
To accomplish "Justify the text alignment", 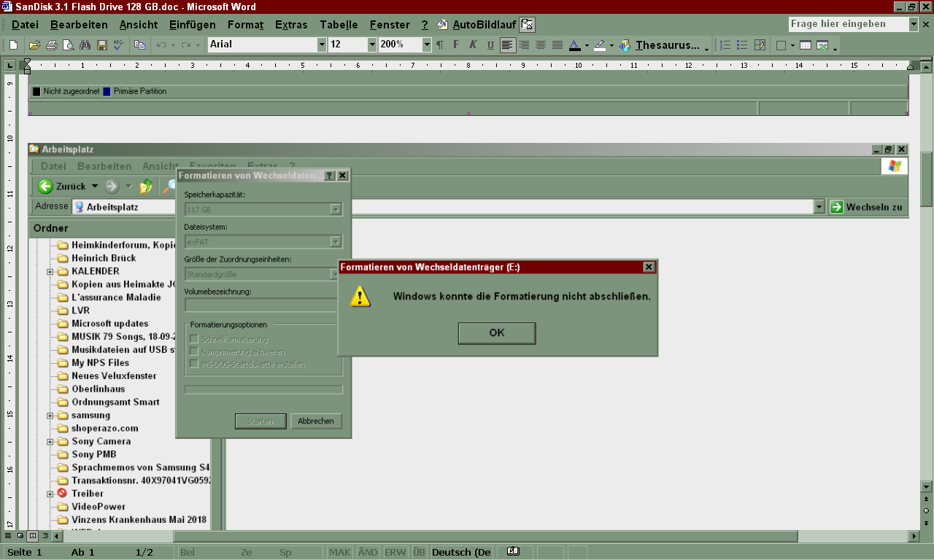I will [557, 45].
